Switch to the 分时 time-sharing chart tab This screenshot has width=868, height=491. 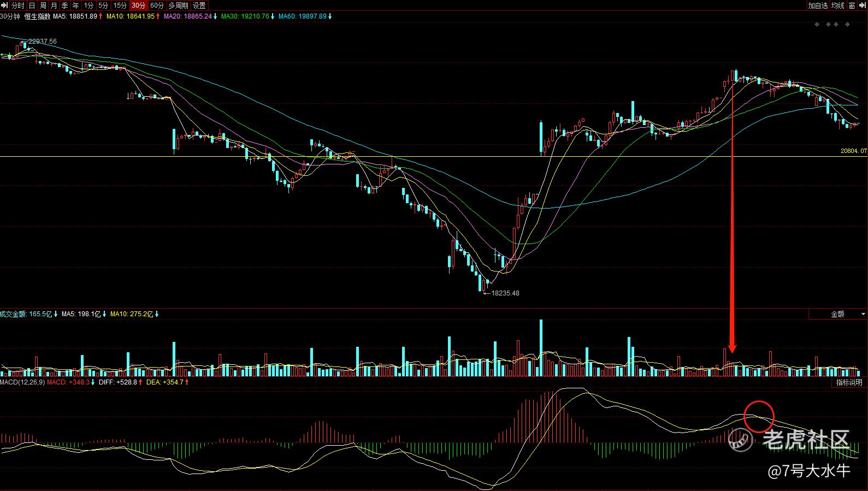18,5
